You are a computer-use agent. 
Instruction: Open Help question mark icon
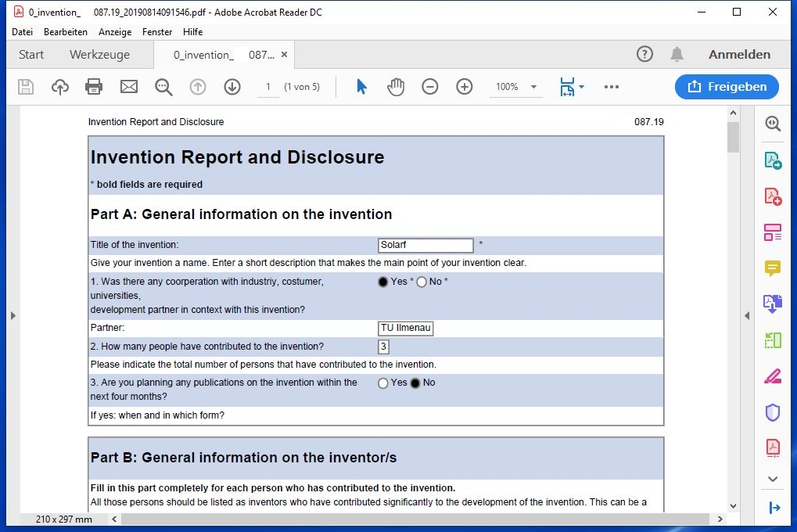[x=644, y=54]
